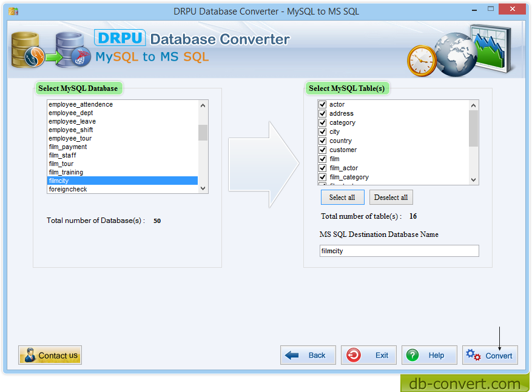
Task: Select the employee_leave database
Action: pos(122,121)
